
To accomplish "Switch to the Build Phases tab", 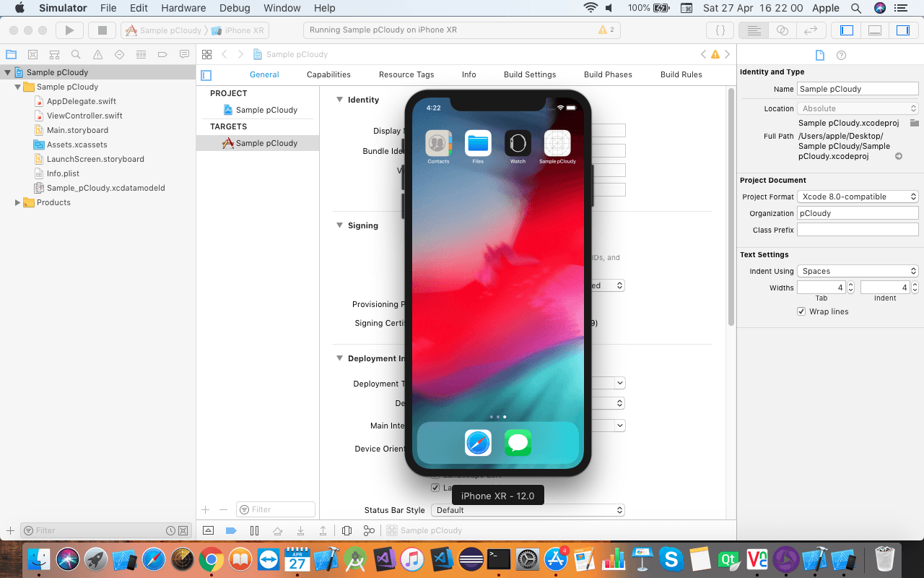I will click(608, 74).
